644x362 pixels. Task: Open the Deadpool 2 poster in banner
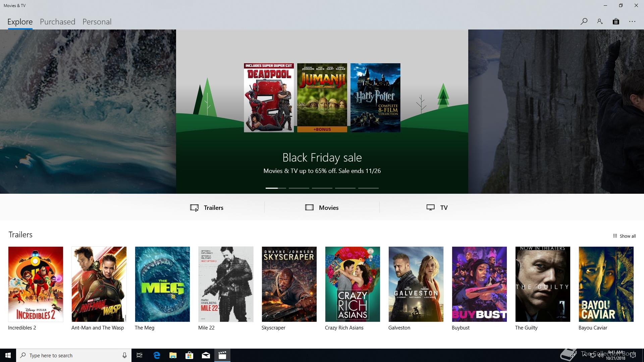pos(269,98)
